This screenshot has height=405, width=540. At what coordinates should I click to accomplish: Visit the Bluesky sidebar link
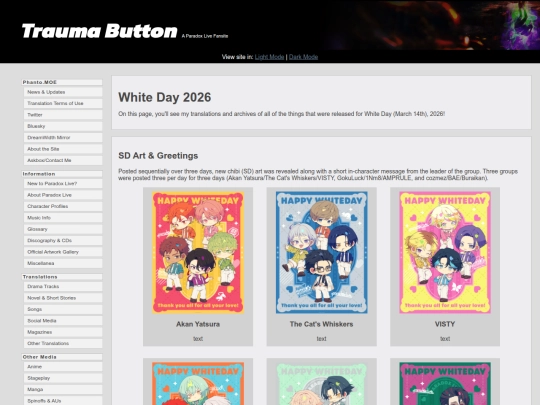(x=63, y=126)
